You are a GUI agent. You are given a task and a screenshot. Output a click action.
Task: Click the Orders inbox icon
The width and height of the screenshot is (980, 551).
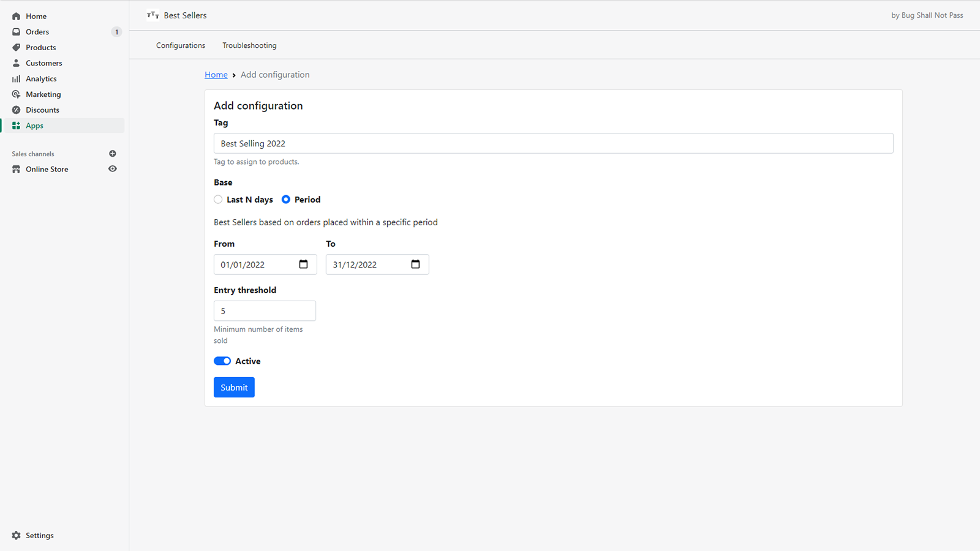(x=17, y=32)
